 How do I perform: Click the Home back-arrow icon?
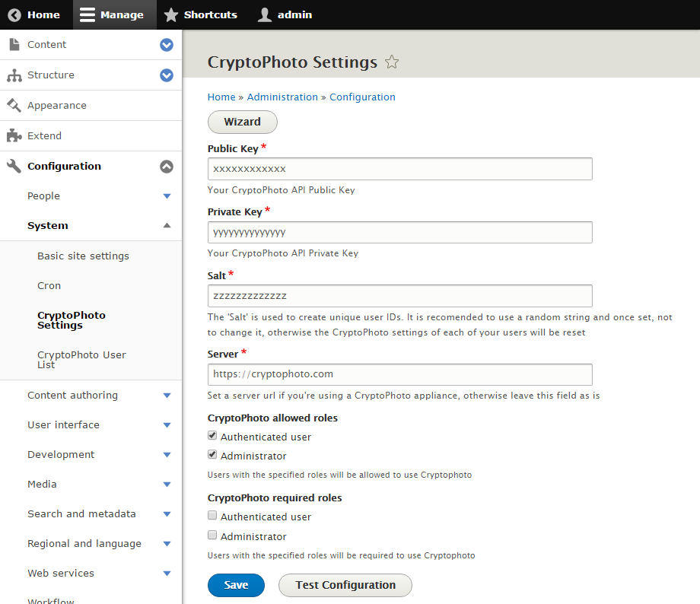pos(14,14)
